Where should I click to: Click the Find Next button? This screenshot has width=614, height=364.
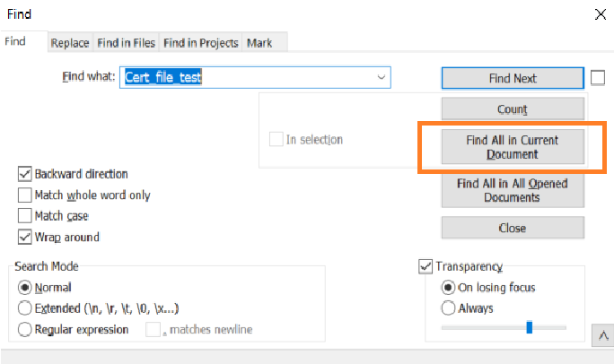[512, 78]
